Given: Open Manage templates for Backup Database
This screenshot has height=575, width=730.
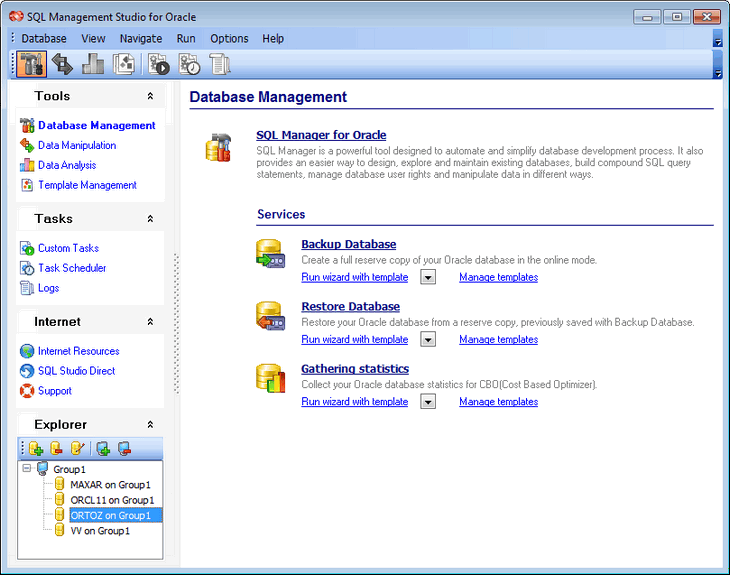Looking at the screenshot, I should pyautogui.click(x=499, y=277).
